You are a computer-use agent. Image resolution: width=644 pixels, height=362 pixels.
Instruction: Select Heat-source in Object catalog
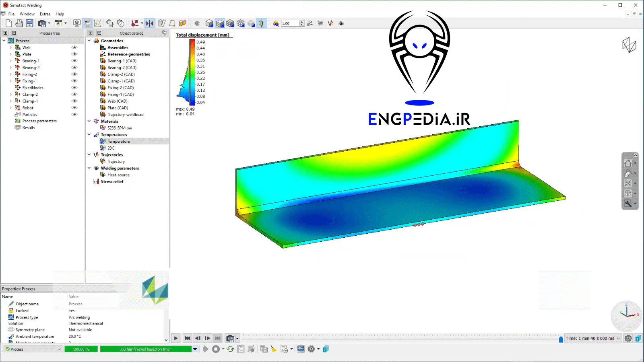[x=118, y=175]
